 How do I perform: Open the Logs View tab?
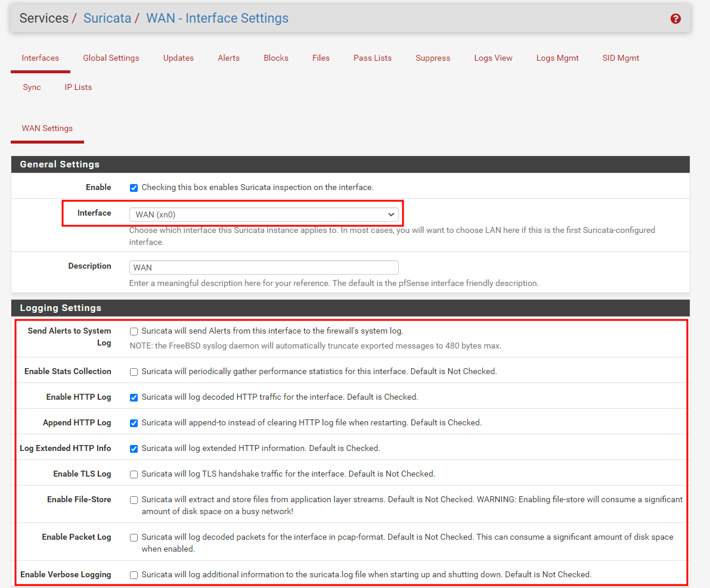coord(493,58)
